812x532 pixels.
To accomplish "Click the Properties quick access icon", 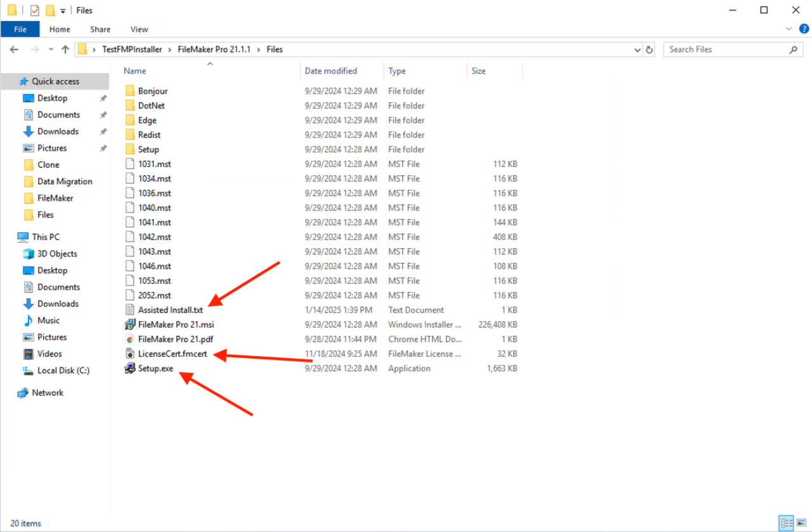I will (x=35, y=10).
